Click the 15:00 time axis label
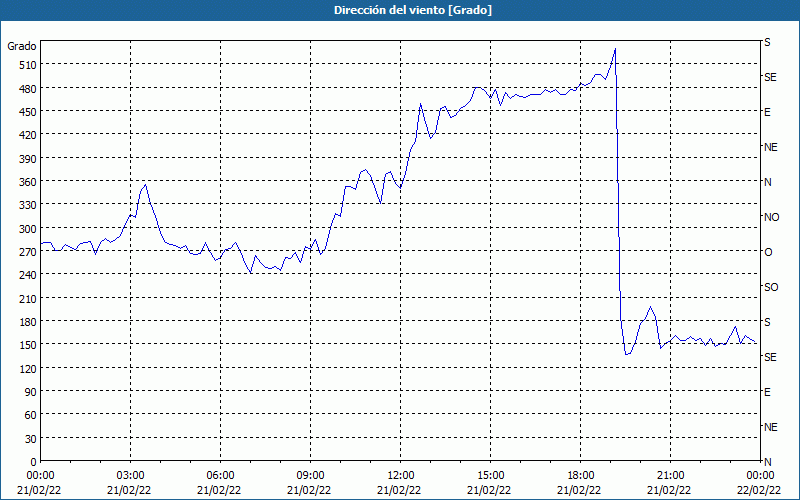The image size is (800, 500). tap(491, 476)
